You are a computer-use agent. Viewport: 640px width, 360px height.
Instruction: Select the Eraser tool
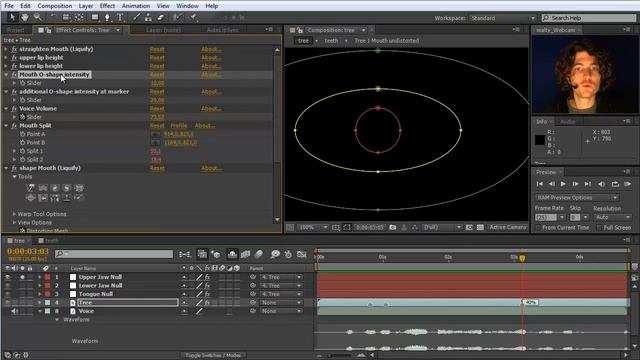pos(161,17)
